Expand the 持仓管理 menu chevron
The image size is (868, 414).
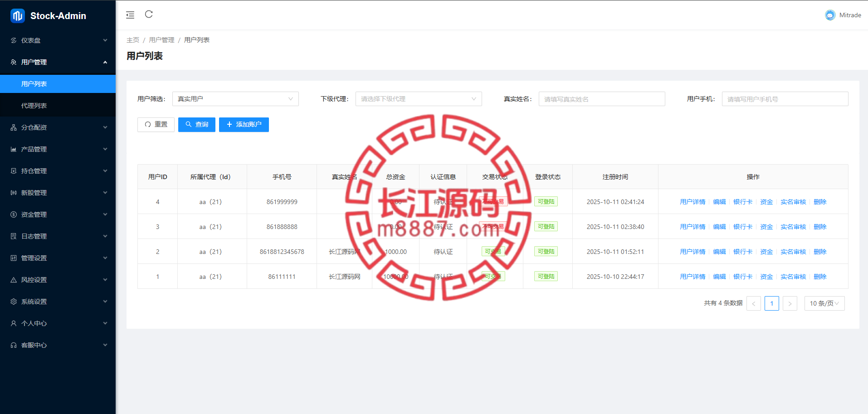[105, 171]
